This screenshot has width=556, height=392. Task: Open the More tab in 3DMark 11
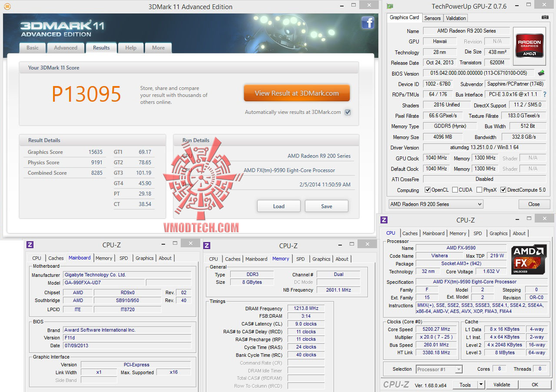point(158,48)
